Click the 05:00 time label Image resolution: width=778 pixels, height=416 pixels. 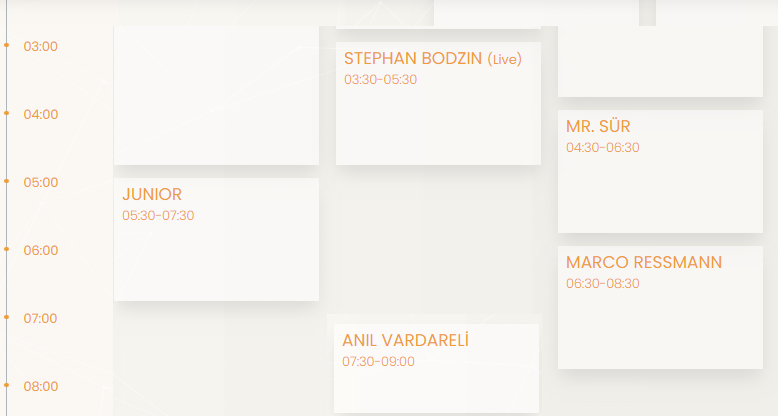pyautogui.click(x=41, y=182)
